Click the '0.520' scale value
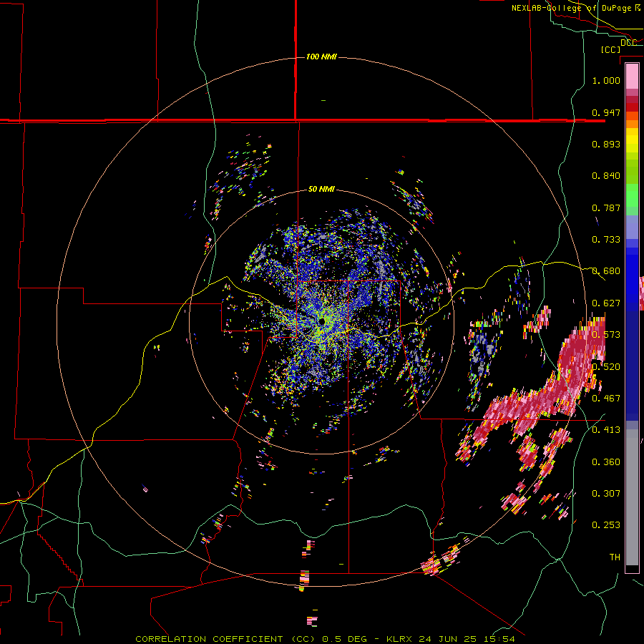The height and width of the screenshot is (644, 644). pyautogui.click(x=606, y=366)
